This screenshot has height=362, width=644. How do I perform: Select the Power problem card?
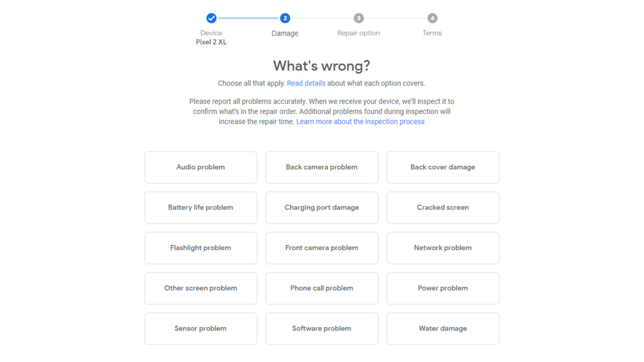443,288
